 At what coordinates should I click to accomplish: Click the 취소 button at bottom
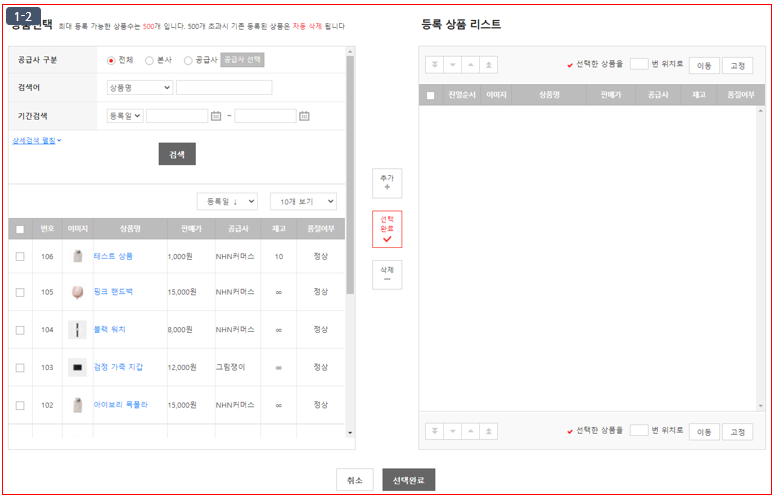pos(354,480)
